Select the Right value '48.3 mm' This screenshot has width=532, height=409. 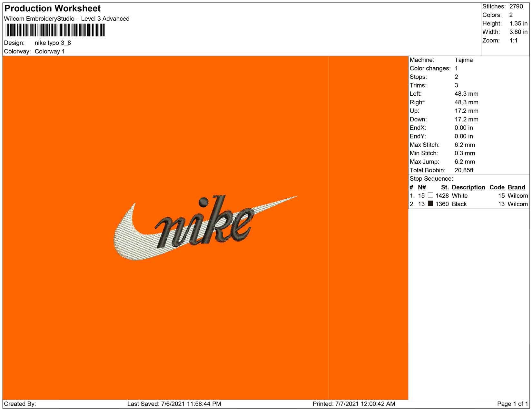467,102
